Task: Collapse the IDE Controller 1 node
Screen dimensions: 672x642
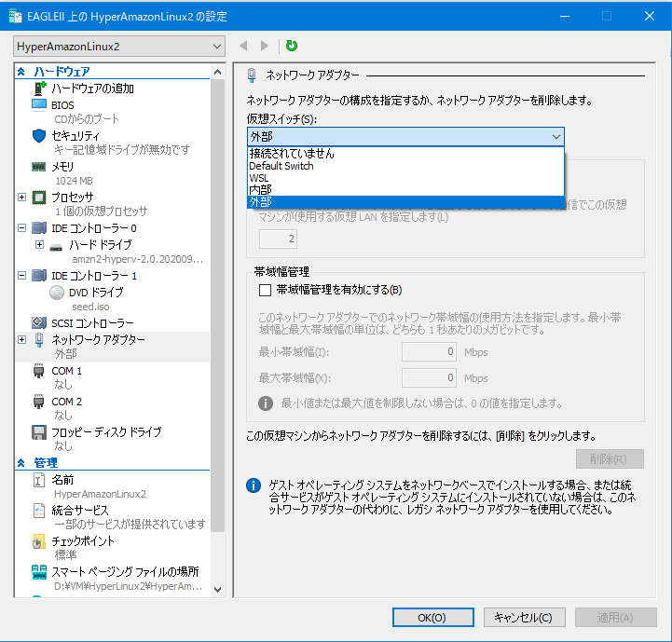Action: coord(21,275)
